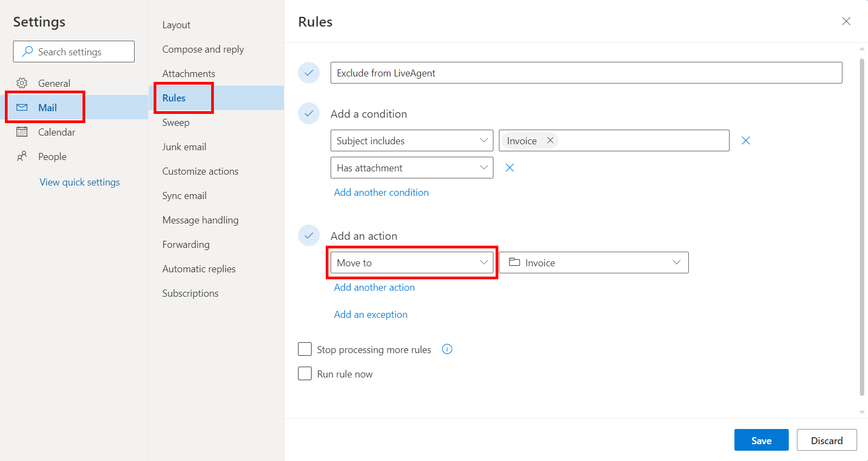Enable Stop processing more rules checkbox
Image resolution: width=868 pixels, height=461 pixels.
click(x=305, y=349)
